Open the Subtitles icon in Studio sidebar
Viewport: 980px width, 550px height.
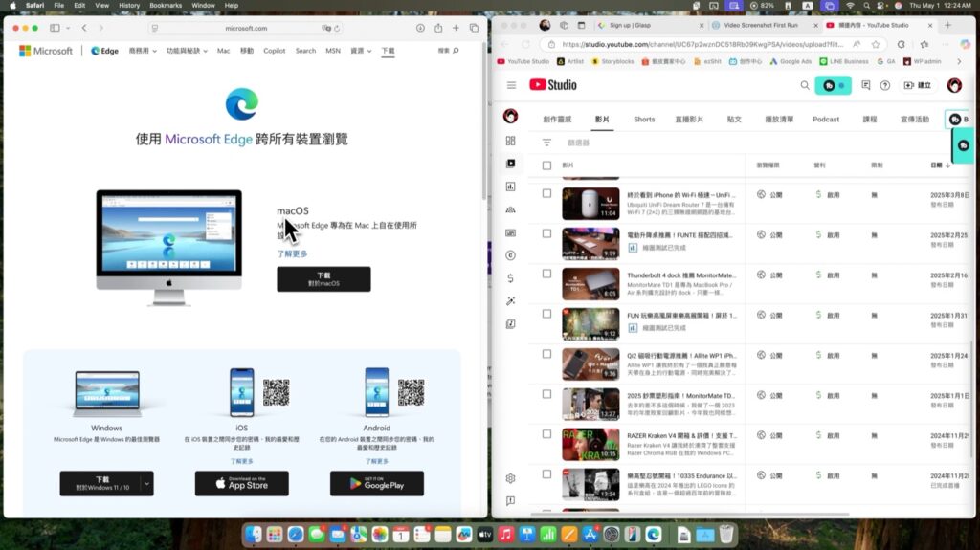point(511,232)
